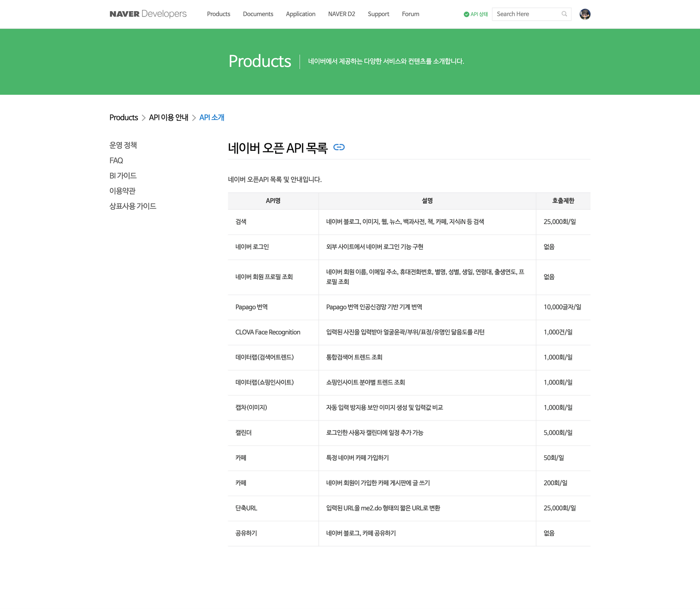Select the 단축URL cell

273,508
